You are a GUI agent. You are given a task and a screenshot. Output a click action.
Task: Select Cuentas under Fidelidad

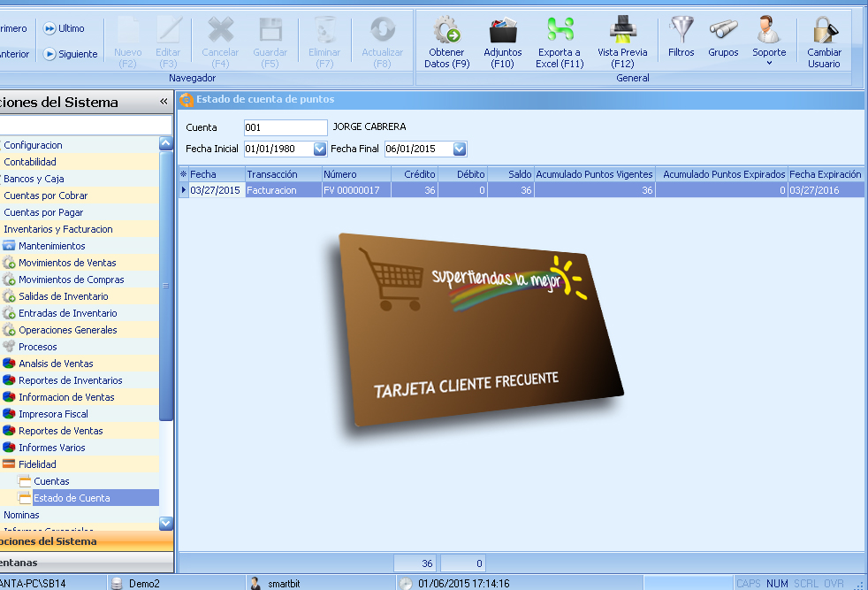(51, 481)
